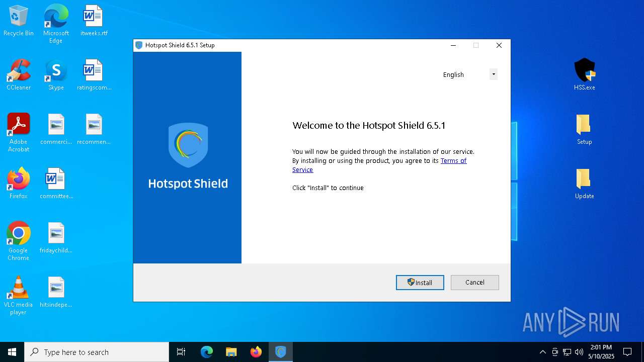Show hidden system tray icons
Image resolution: width=644 pixels, height=362 pixels.
(x=542, y=352)
